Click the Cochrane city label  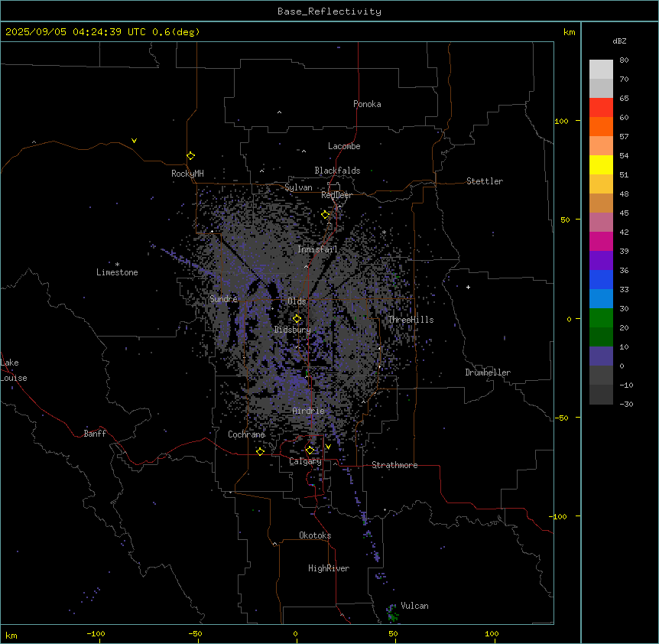[x=246, y=434]
